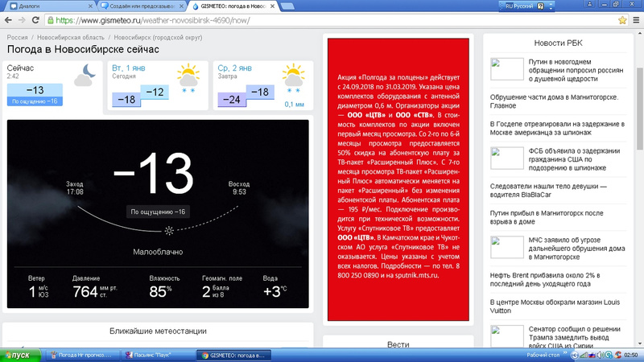Open the Ср, 2 янв forecast
The image size is (644, 362).
(263, 85)
